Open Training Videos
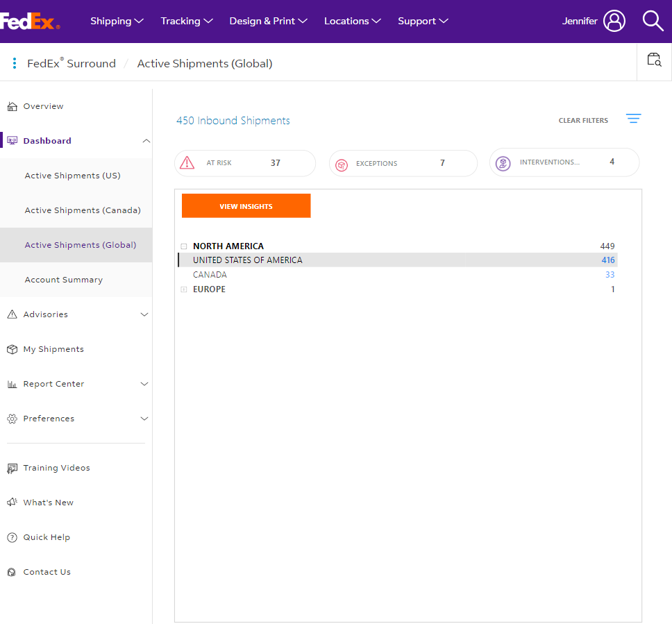Screen dimensions: 672x624 56,468
